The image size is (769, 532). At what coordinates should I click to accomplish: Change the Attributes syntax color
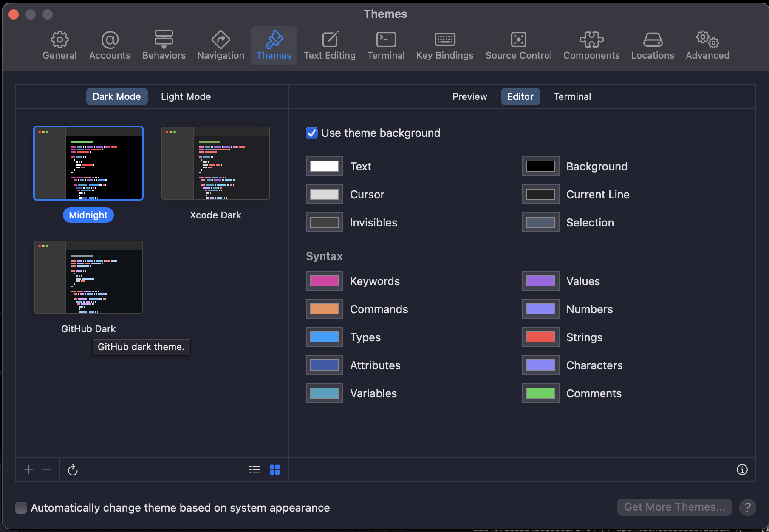coord(325,365)
